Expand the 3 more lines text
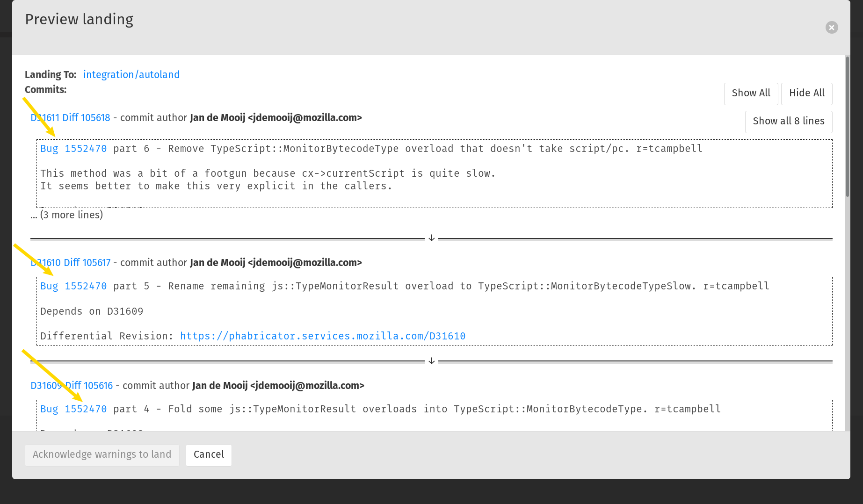 pos(67,215)
